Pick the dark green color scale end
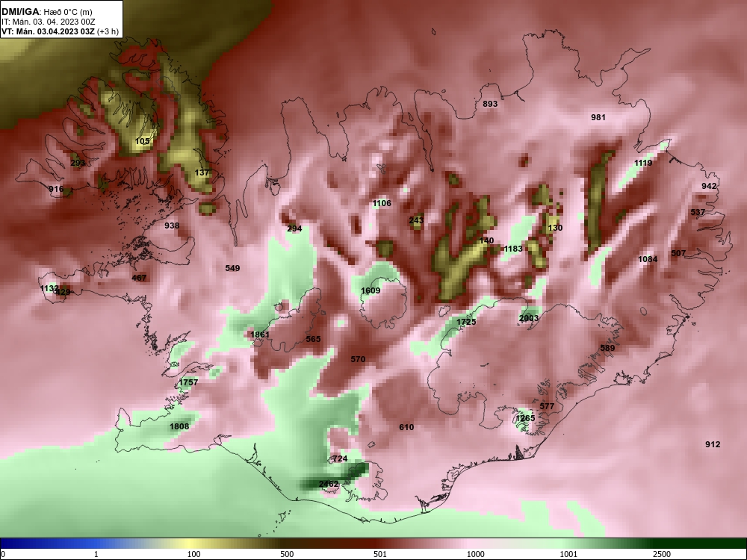The height and width of the screenshot is (560, 747). point(701,544)
